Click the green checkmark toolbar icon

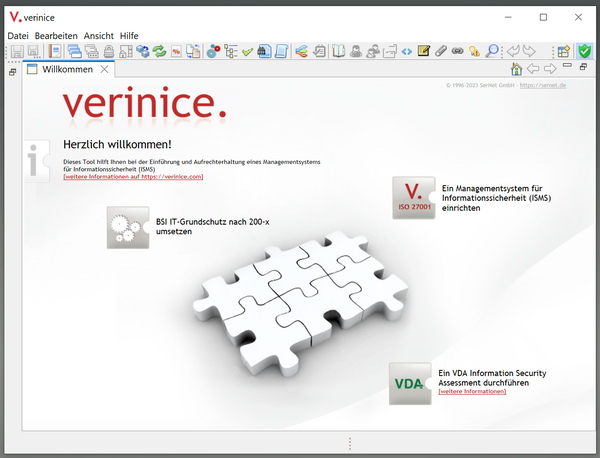247,51
